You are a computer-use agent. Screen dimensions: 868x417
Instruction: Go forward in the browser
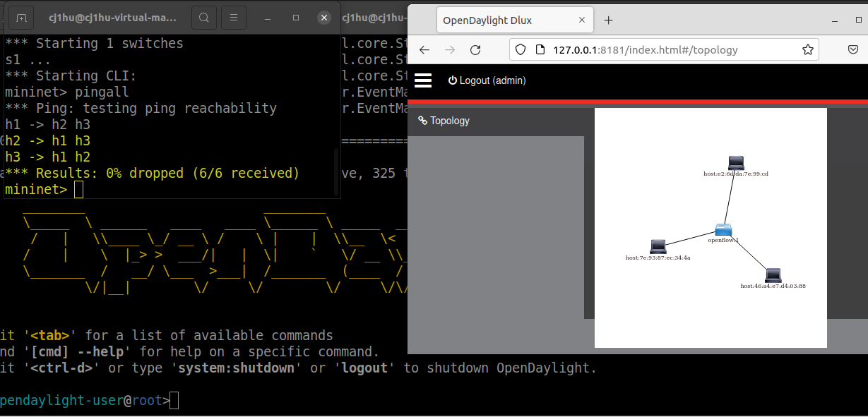pos(450,49)
